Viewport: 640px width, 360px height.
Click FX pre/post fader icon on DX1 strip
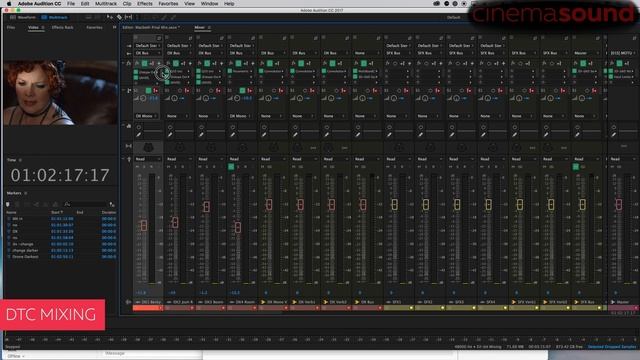click(x=152, y=63)
